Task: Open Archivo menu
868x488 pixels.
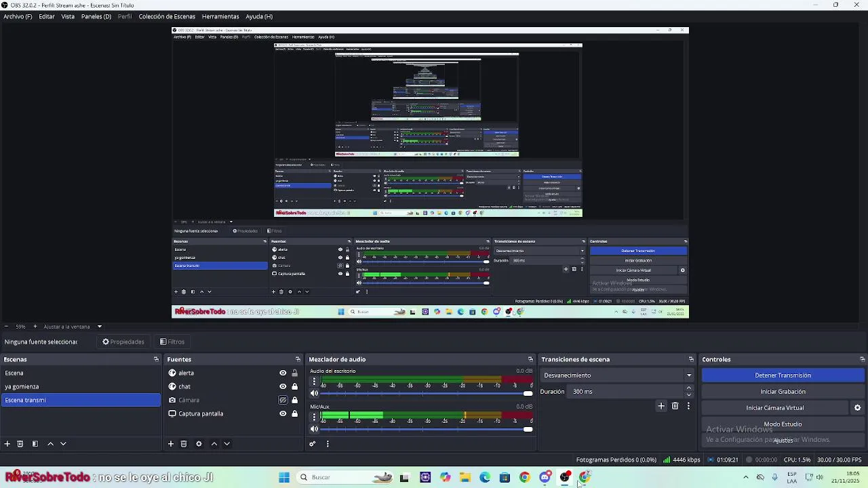Action: pyautogui.click(x=18, y=16)
